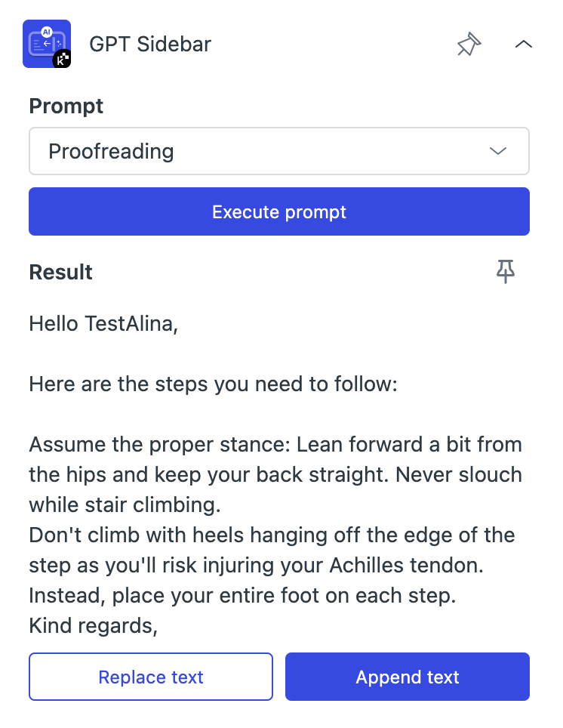The image size is (563, 728).
Task: Click the 'Hello TestAlina,' greeting line
Action: point(103,324)
